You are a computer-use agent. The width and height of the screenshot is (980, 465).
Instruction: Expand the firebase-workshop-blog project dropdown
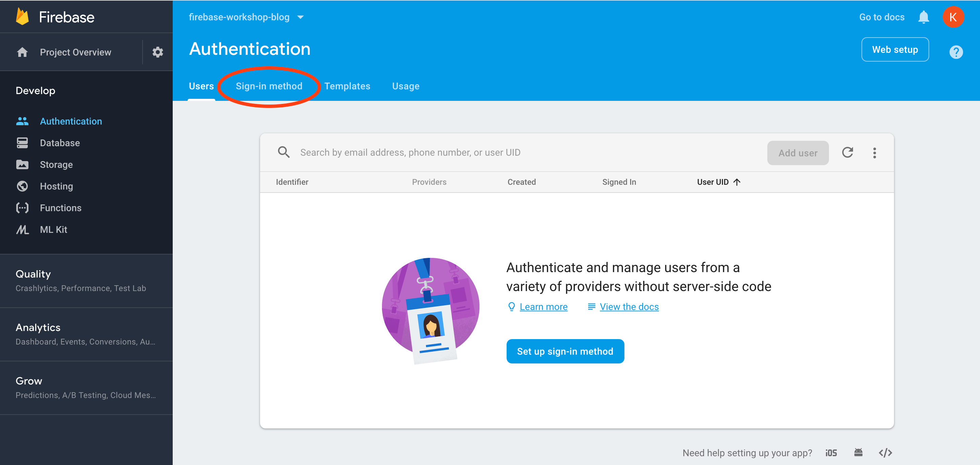pyautogui.click(x=300, y=17)
